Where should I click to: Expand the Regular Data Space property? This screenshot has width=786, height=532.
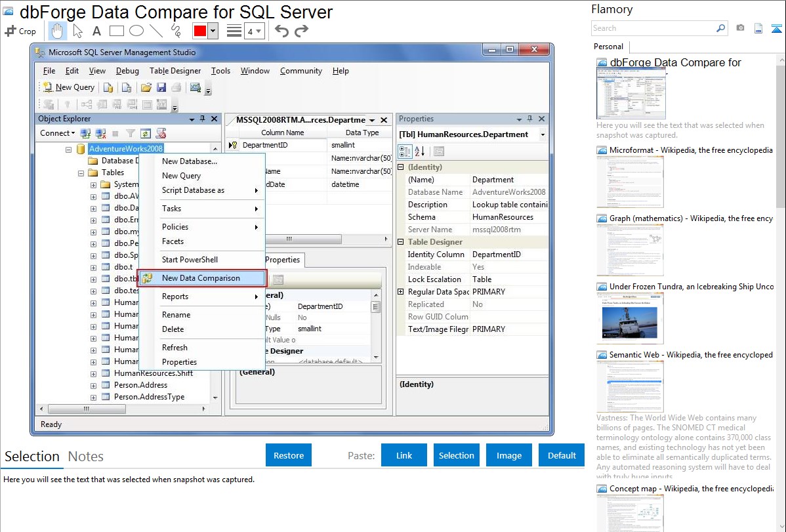(400, 291)
